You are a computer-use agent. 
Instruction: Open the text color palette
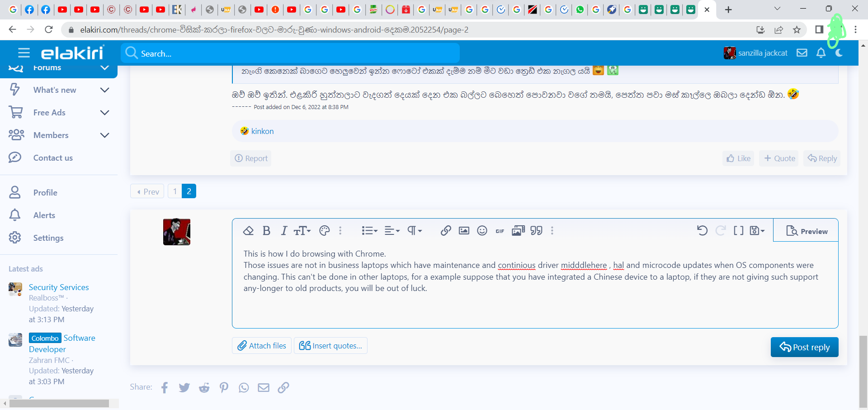click(x=325, y=231)
